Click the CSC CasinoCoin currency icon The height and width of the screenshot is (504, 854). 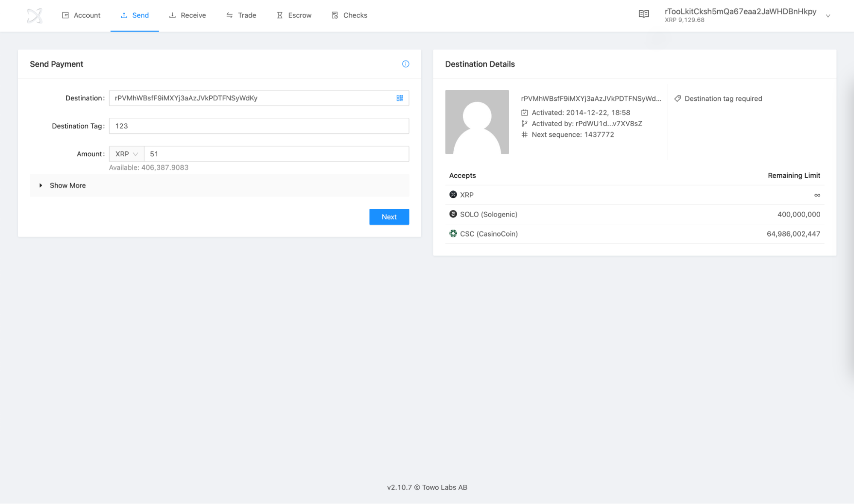(453, 233)
